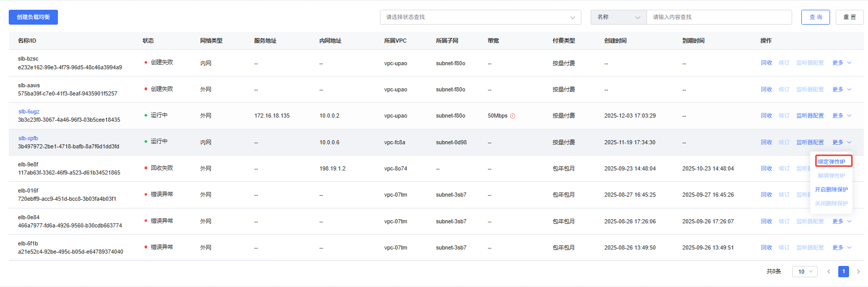This screenshot has height=287, width=868.
Task: Open 更多 options for elb-6f1b row
Action: 841,247
